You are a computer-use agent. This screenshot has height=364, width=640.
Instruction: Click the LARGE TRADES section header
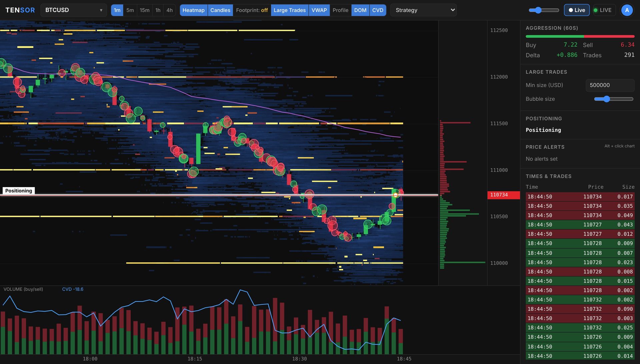click(x=546, y=72)
